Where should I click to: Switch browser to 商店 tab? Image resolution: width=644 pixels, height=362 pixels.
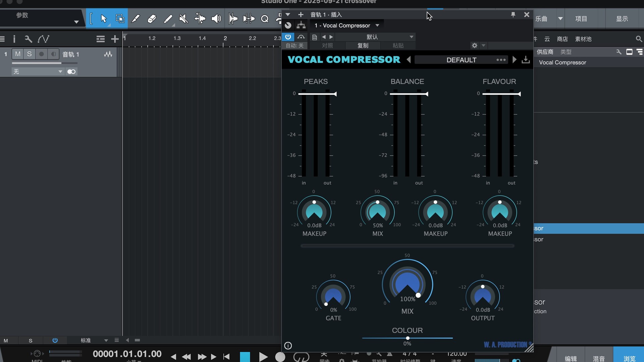coord(562,39)
